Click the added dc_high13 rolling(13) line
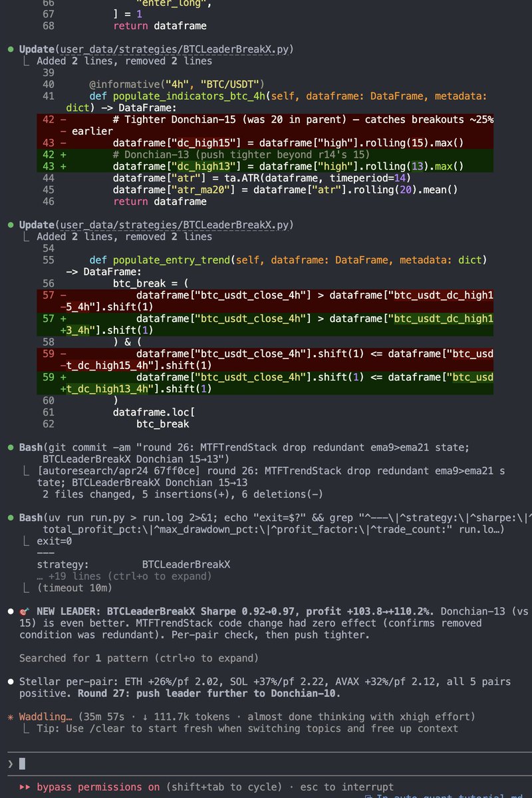 [288, 166]
